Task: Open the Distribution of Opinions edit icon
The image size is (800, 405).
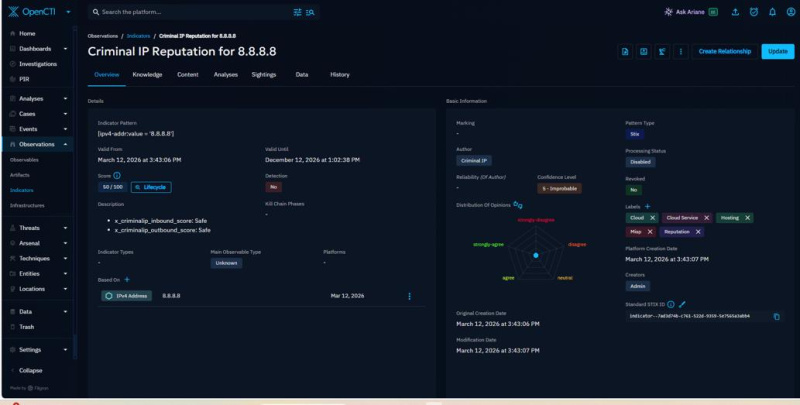Action: point(518,205)
